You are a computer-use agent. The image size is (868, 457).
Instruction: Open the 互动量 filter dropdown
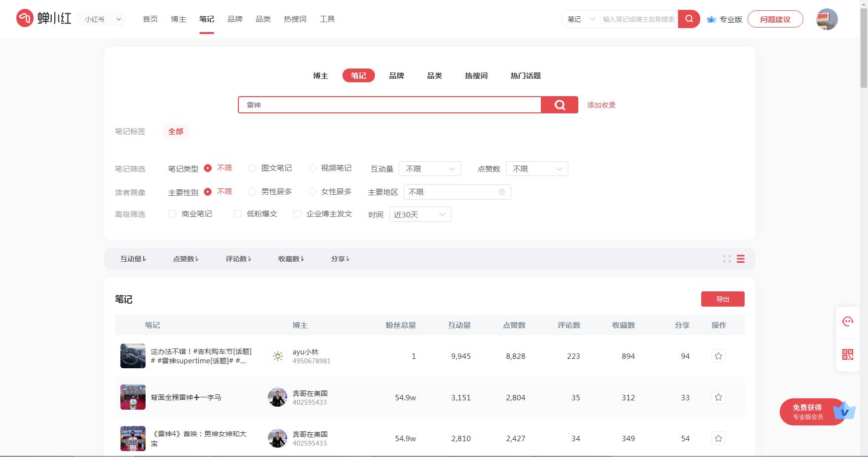point(430,169)
